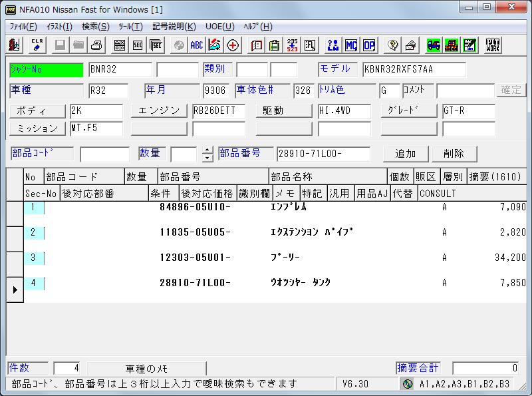Click the open book icon
532x396 pixels.
point(257,45)
